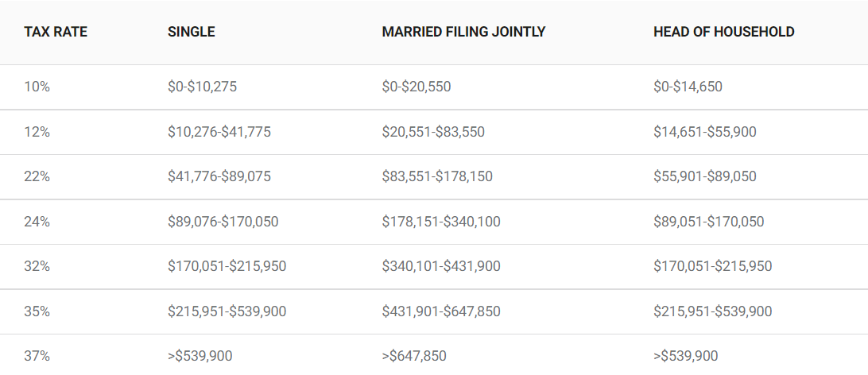This screenshot has width=868, height=375.
Task: Select the 10% tax rate cell
Action: (x=37, y=87)
